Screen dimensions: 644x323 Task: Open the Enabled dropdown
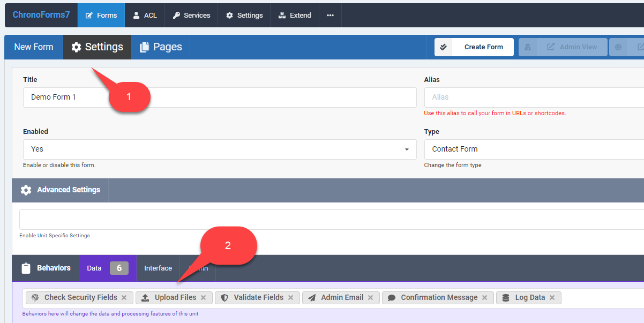tap(220, 149)
